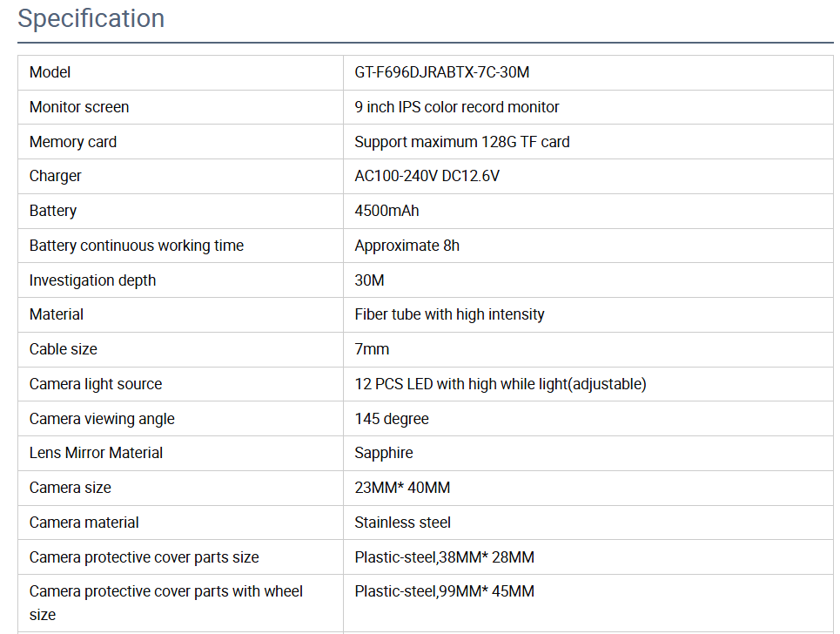Select the model number GT-F696DJRABTX-7C-30M

click(x=441, y=72)
